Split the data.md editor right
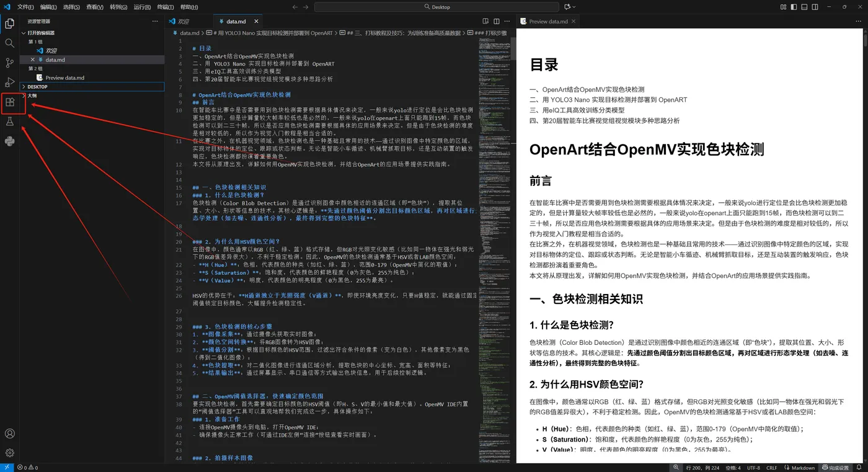 [496, 21]
